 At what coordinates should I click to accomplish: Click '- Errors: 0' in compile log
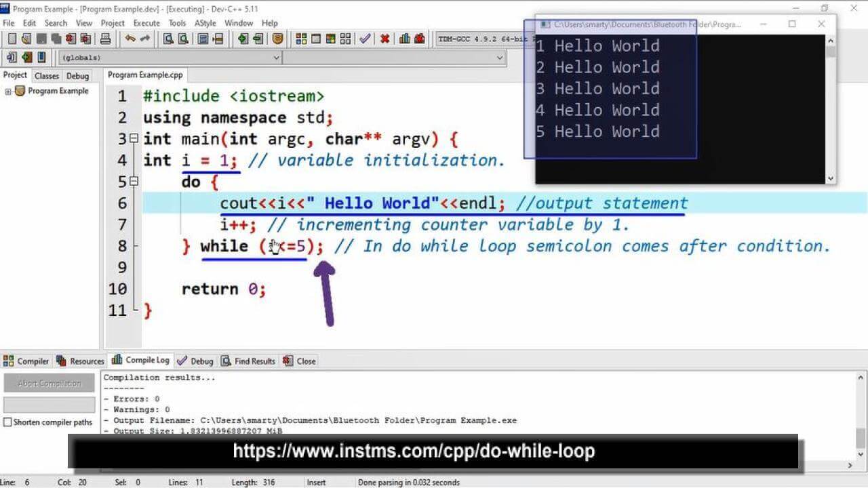click(132, 399)
